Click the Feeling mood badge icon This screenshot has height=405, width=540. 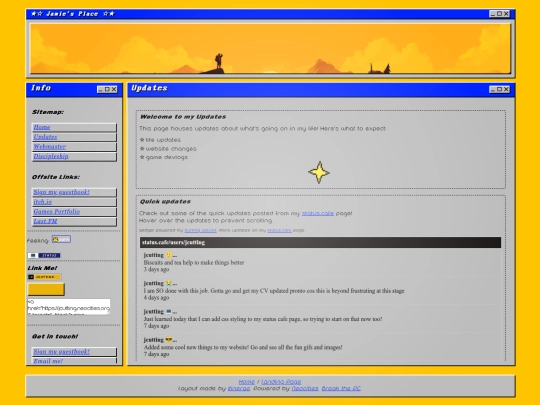[x=61, y=239]
